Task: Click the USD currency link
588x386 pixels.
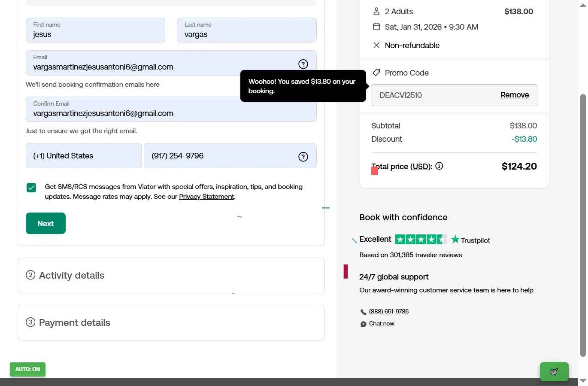Action: pos(421,167)
